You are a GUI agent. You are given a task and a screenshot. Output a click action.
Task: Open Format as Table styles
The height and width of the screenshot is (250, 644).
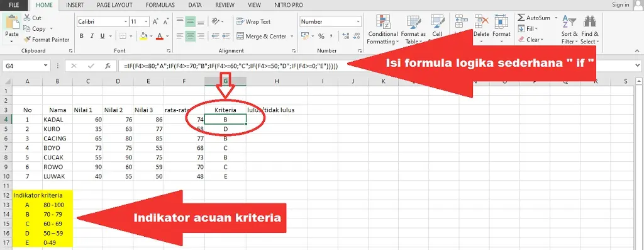point(413,30)
